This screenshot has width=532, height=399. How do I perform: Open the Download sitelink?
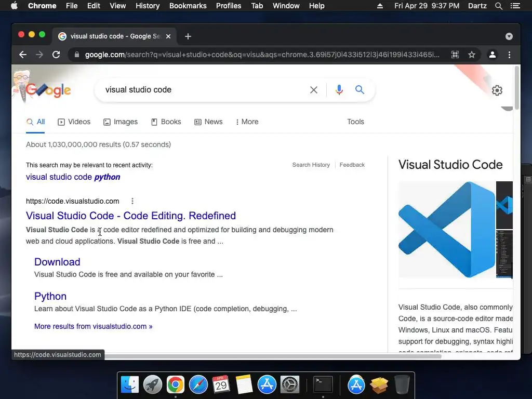(57, 262)
